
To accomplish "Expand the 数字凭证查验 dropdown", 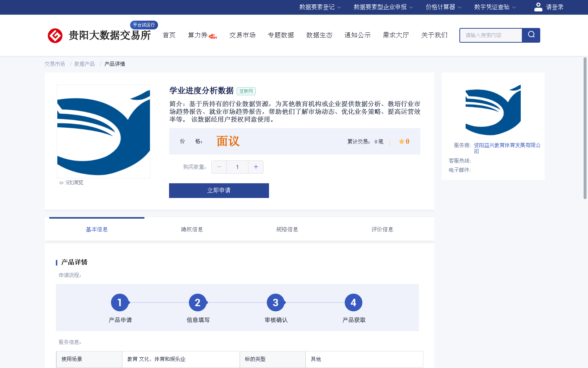I will pyautogui.click(x=495, y=7).
